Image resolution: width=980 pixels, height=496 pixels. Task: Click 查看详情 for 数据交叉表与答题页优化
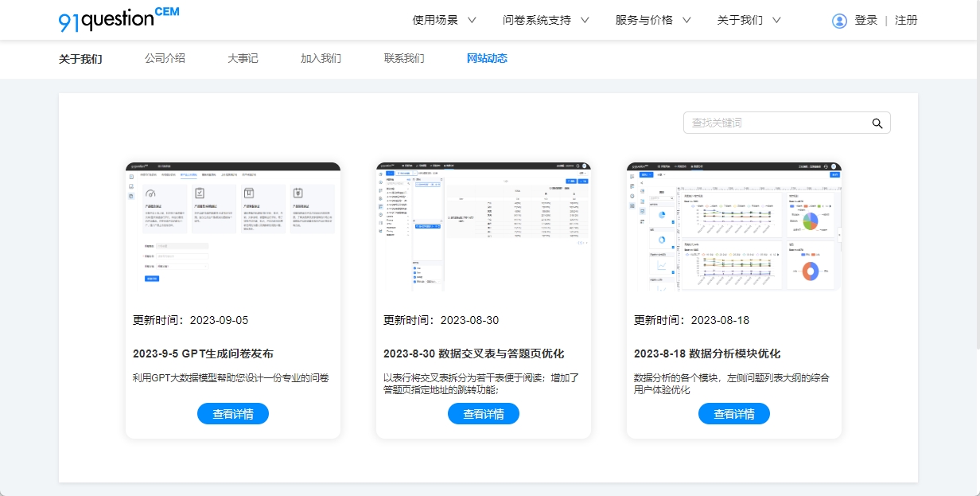(484, 414)
